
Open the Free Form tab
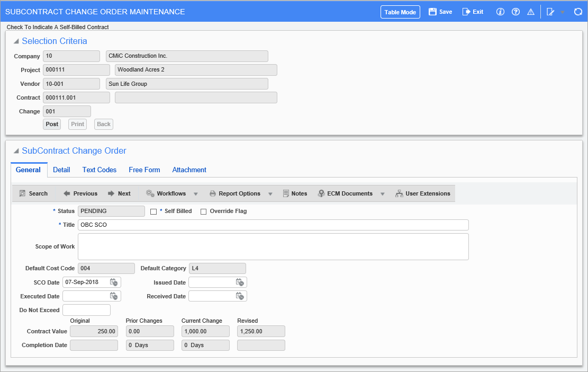click(x=144, y=170)
